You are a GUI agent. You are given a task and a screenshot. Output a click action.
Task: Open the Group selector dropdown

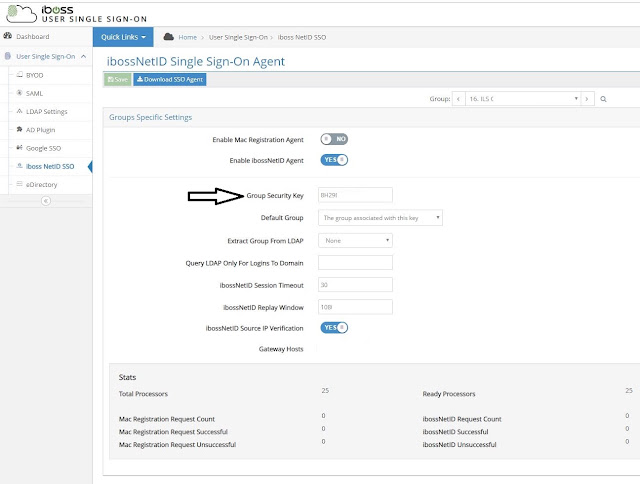point(523,99)
